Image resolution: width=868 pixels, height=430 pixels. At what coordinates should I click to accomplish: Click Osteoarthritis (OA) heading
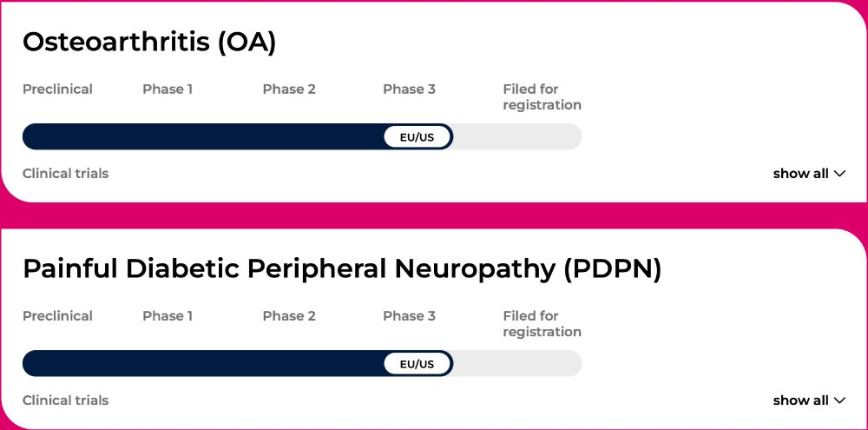pos(149,42)
